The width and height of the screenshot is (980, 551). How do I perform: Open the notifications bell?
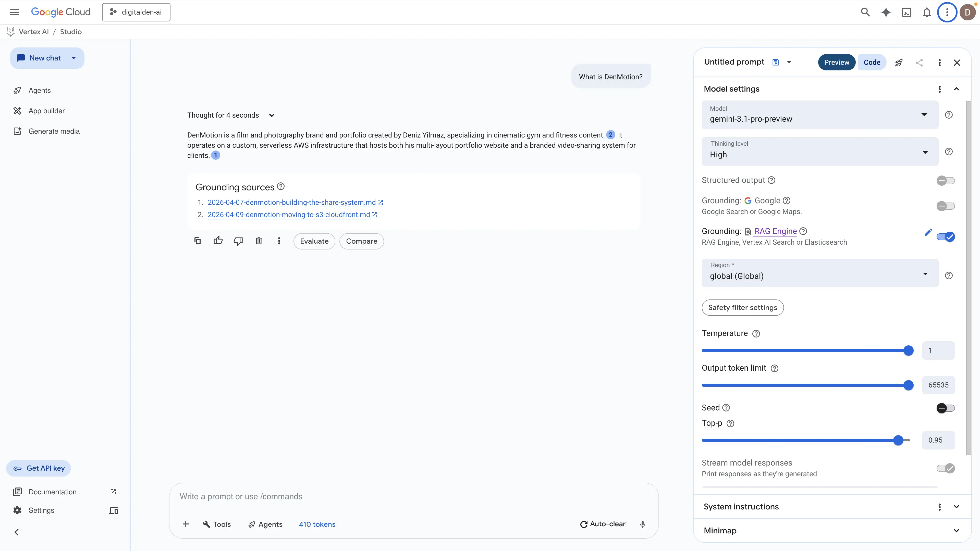tap(927, 12)
